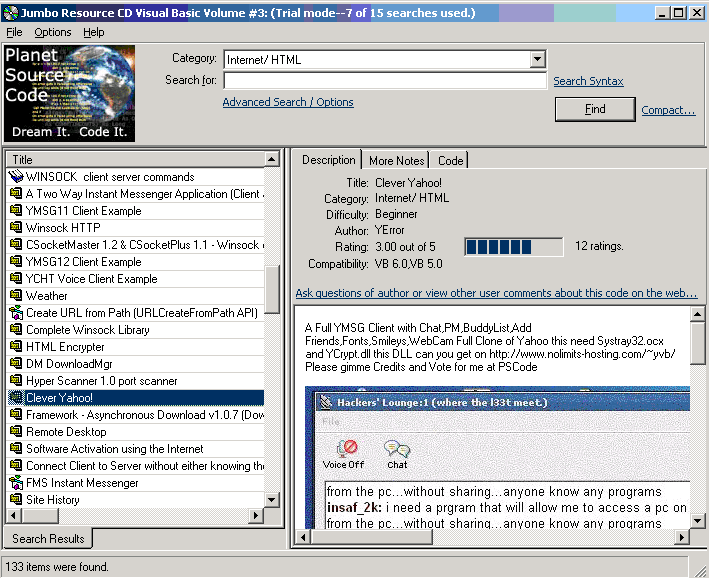Open the Search Syntax link

coord(588,81)
